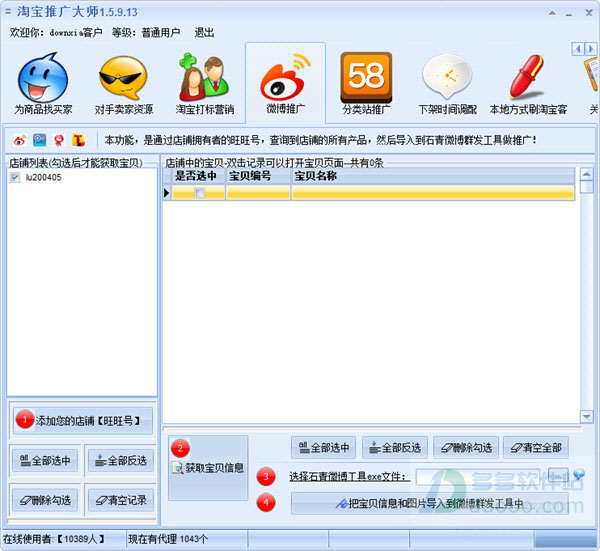Click left panel 全部选中 button
Image resolution: width=600 pixels, height=551 pixels.
click(x=45, y=460)
